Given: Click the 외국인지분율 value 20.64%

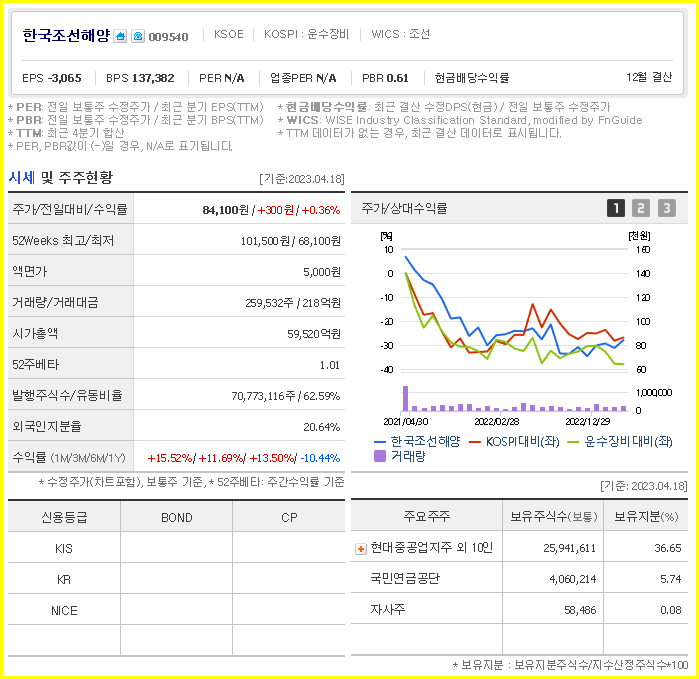Looking at the screenshot, I should coord(322,427).
